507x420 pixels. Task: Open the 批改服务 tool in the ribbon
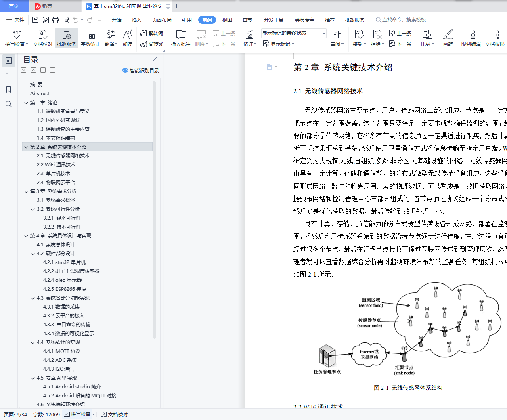point(67,38)
